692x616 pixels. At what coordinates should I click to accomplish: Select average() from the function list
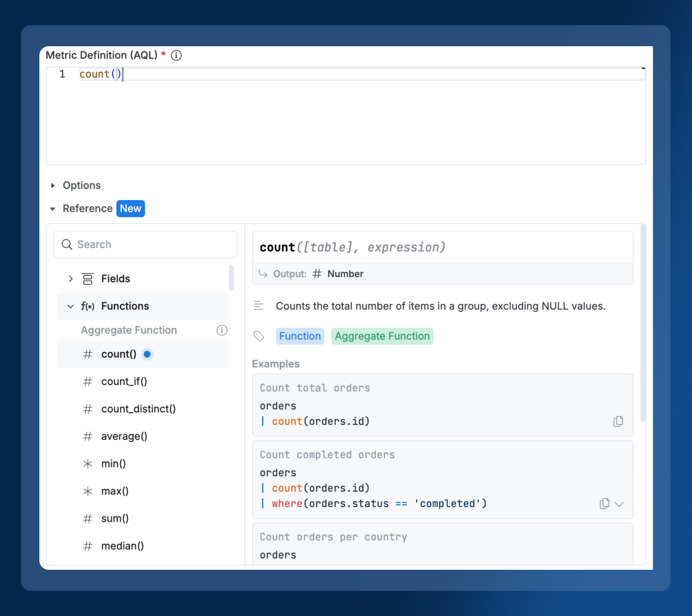click(x=124, y=436)
